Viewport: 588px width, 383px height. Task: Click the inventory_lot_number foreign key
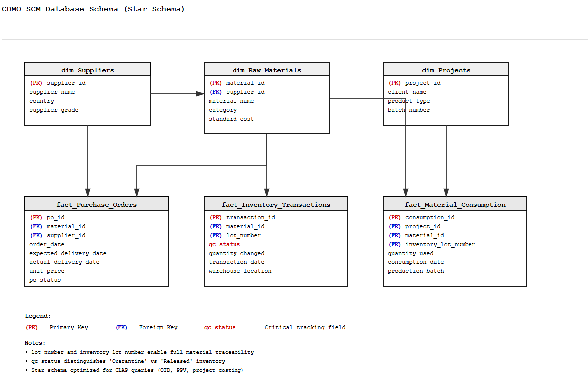[x=432, y=245]
